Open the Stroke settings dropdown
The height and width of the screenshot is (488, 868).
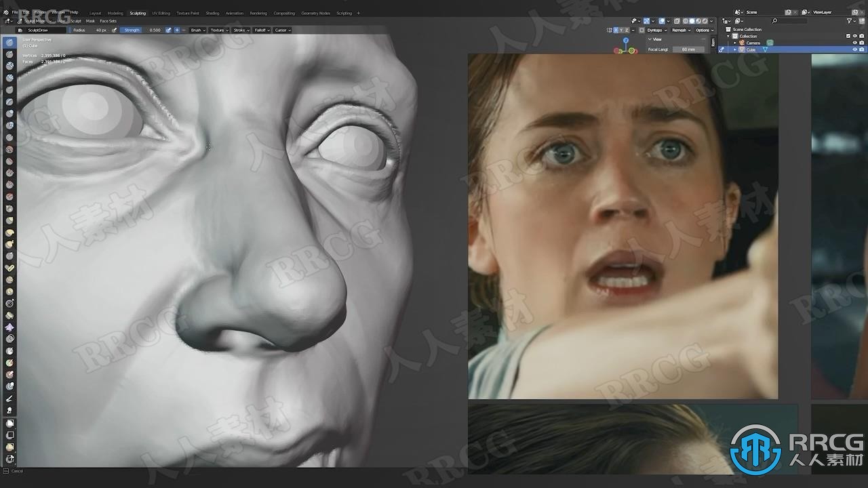241,30
